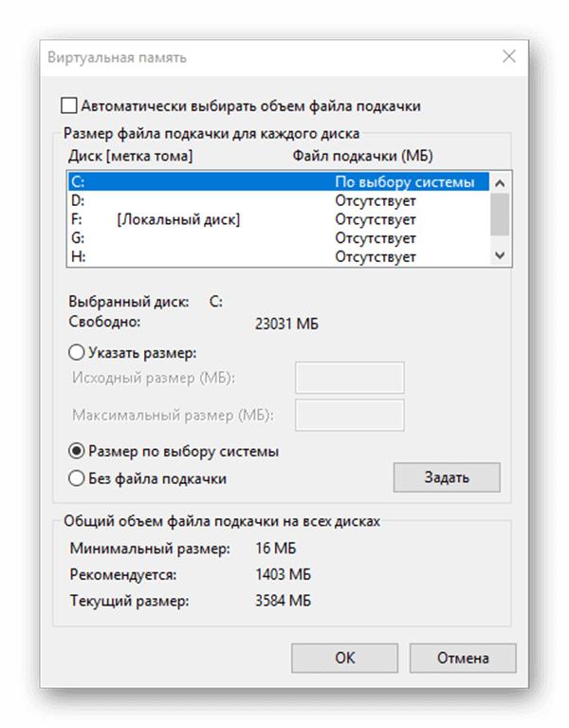The image size is (569, 728).
Task: Select drive D: row in list
Action: click(279, 201)
